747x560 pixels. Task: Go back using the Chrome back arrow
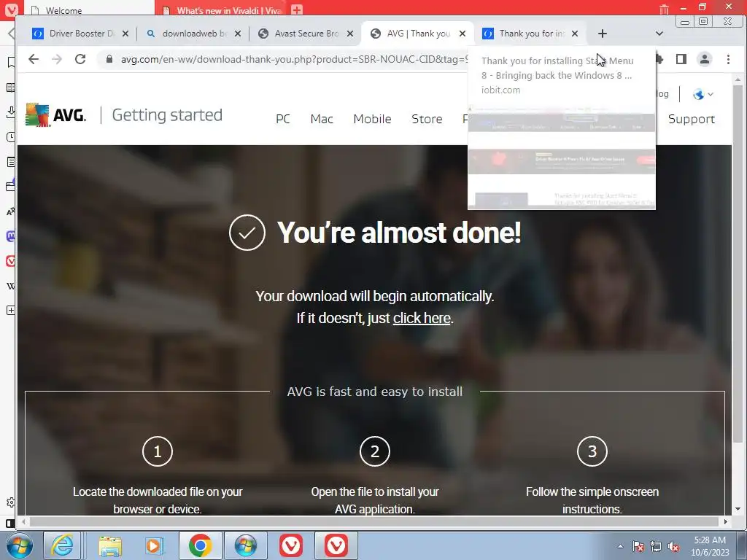[34, 59]
